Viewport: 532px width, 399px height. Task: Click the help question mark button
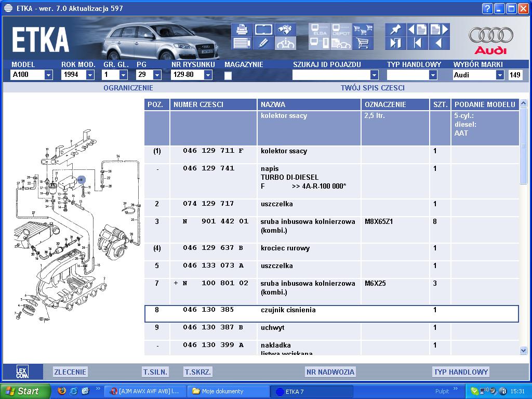click(487, 8)
